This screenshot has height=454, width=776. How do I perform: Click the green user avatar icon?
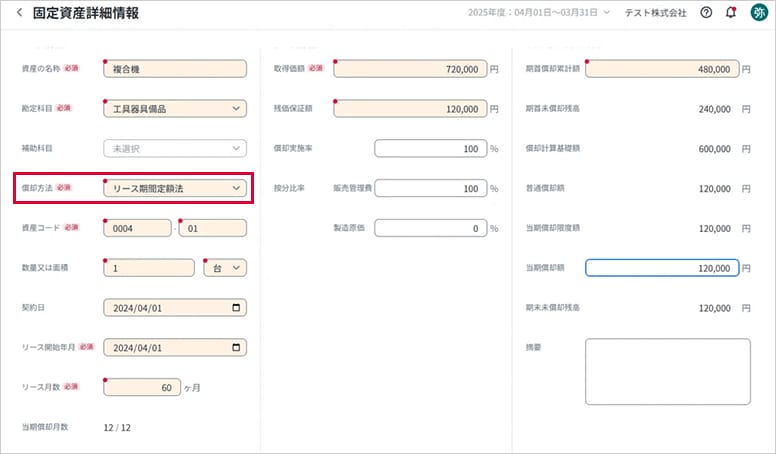tap(759, 13)
